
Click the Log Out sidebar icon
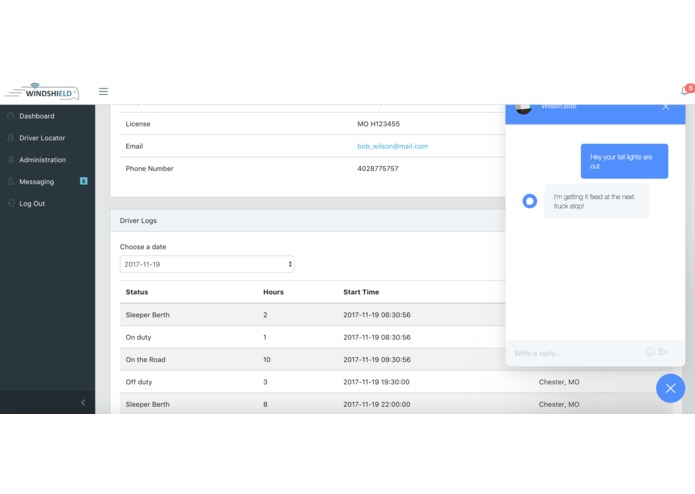[x=11, y=203]
